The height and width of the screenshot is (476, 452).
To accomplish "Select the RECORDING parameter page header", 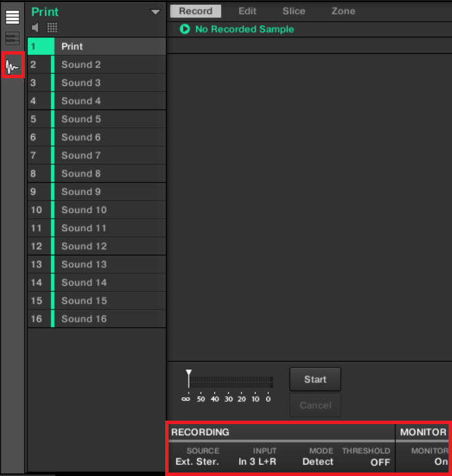I will point(200,432).
